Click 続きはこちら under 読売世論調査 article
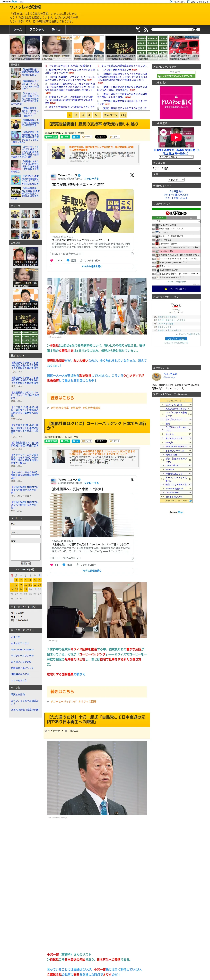 point(62,398)
